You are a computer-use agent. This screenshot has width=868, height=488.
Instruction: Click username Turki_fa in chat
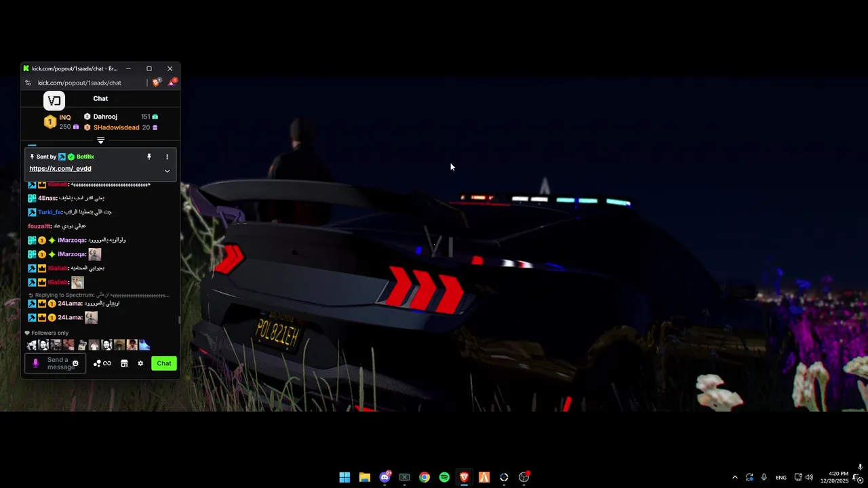50,212
